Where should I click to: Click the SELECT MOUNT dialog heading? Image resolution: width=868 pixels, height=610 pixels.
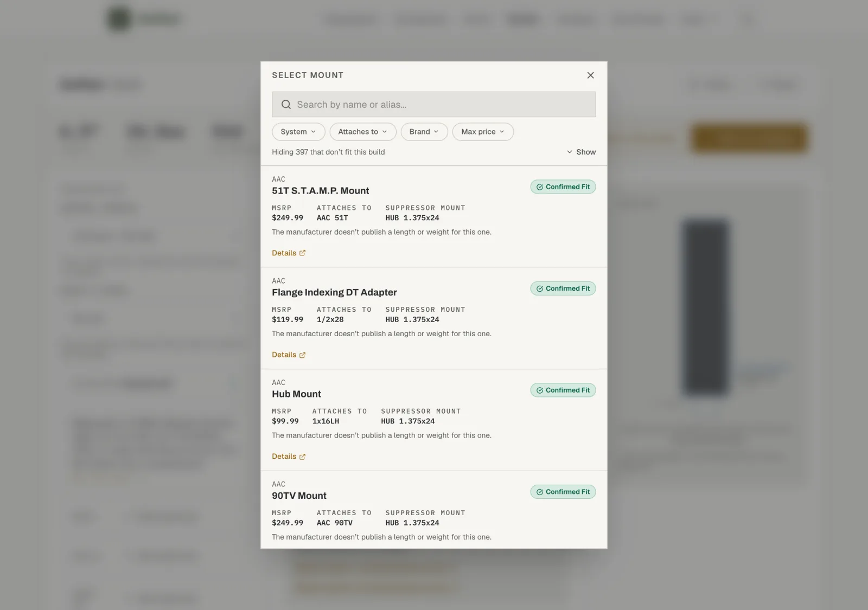click(308, 75)
